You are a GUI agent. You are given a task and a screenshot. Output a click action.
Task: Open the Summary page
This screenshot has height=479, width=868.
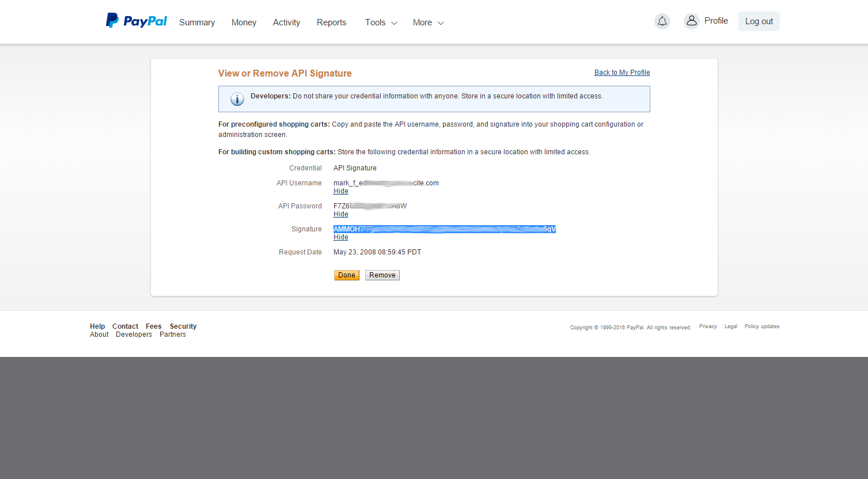(x=197, y=22)
